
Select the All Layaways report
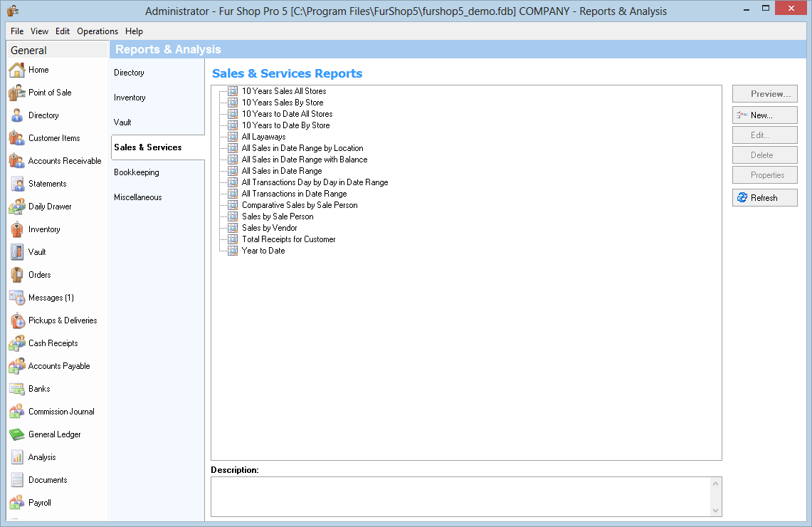click(x=263, y=137)
